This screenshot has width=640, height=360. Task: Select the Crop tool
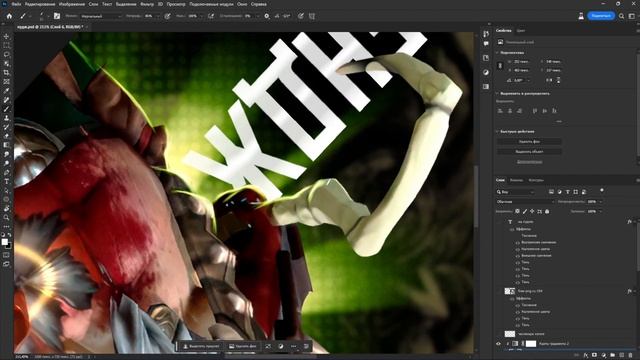coord(6,73)
